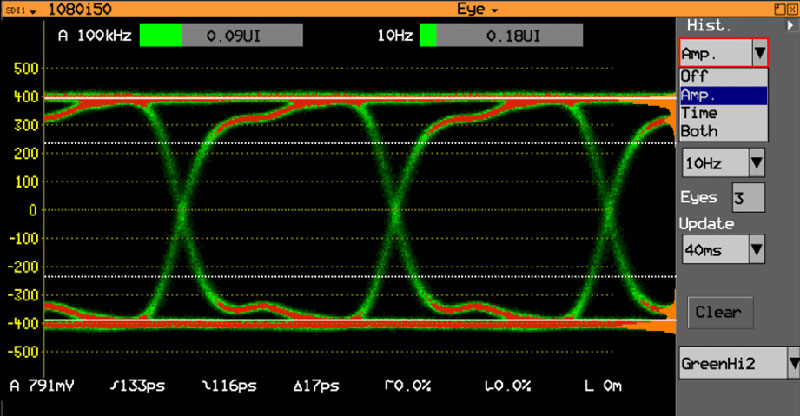Click the Hist. panel arrow icon
This screenshot has height=416, width=800.
(790, 26)
